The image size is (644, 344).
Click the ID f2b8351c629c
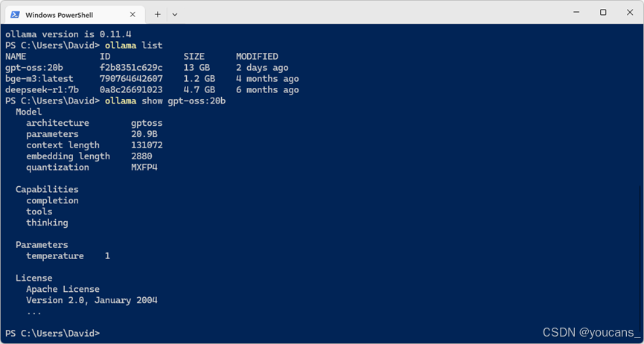131,68
